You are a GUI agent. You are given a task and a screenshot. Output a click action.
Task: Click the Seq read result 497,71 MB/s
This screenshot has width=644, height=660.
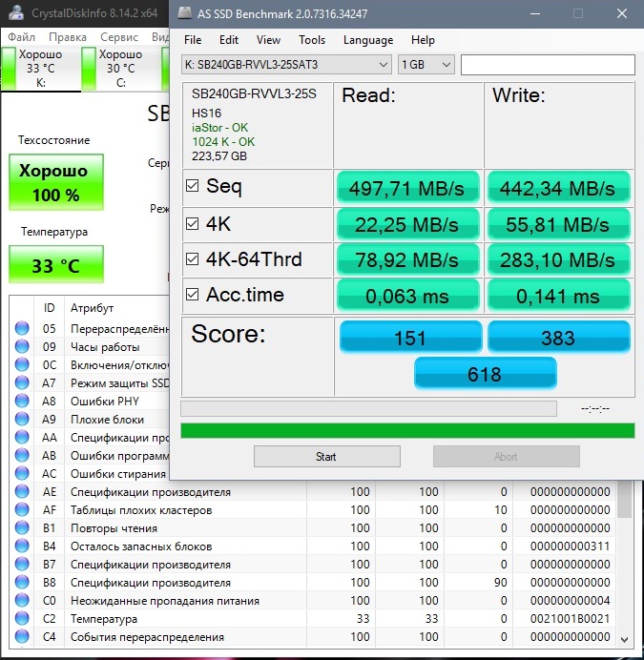(407, 188)
